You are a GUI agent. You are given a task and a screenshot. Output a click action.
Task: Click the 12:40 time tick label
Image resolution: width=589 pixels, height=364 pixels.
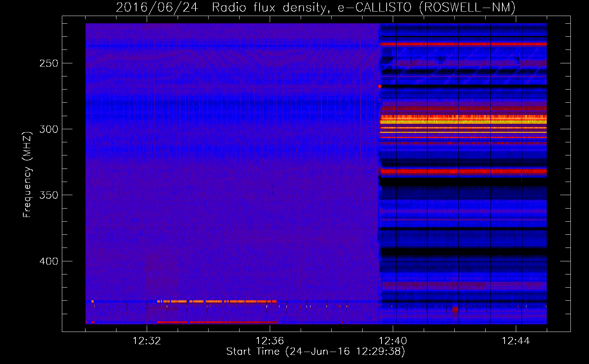[x=393, y=341]
